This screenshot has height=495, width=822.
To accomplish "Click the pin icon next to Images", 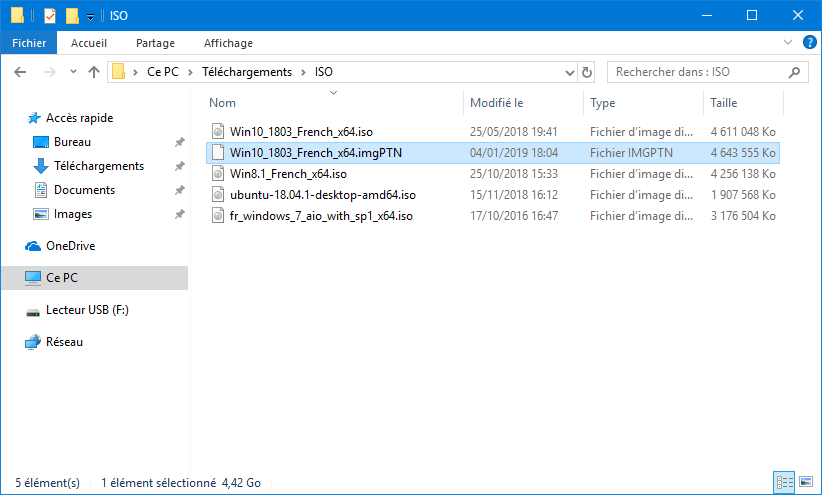I will click(x=179, y=214).
